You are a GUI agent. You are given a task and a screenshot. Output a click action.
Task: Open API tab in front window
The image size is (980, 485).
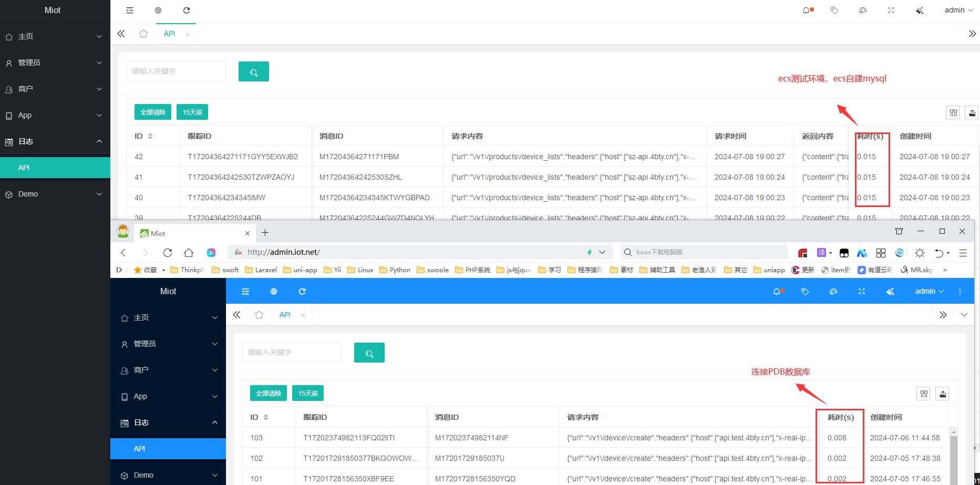[285, 315]
